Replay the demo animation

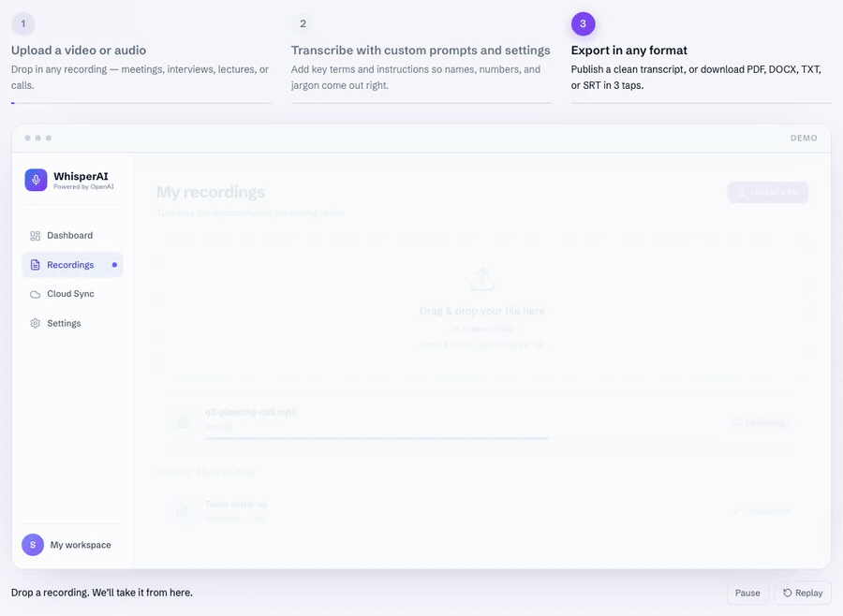point(803,593)
